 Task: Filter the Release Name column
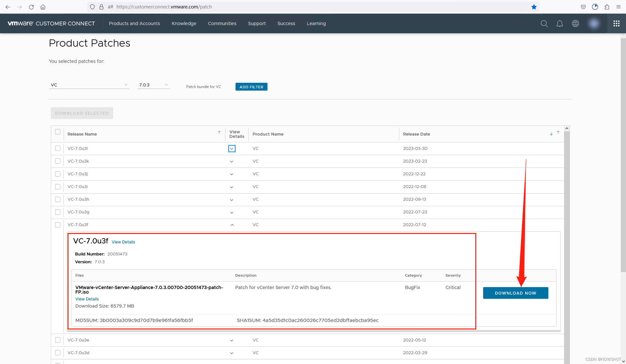[219, 132]
